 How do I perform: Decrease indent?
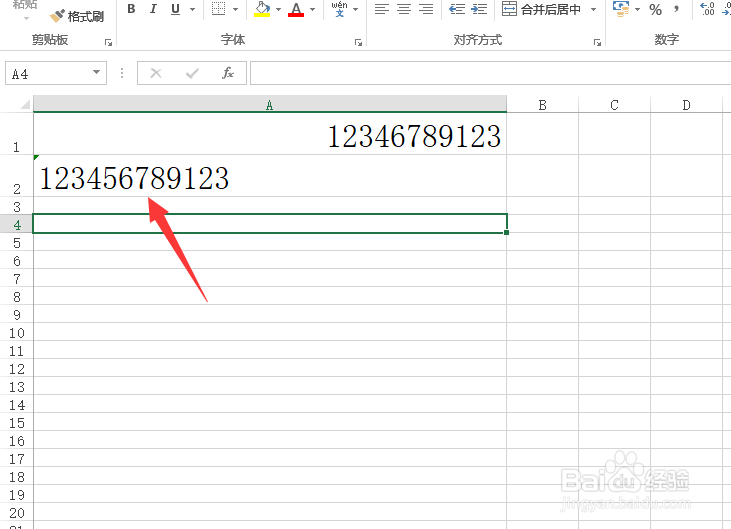[x=457, y=9]
